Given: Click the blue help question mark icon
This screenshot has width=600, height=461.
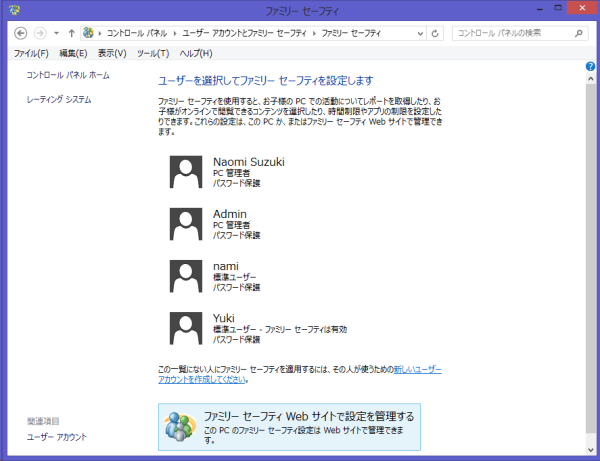Looking at the screenshot, I should (590, 66).
